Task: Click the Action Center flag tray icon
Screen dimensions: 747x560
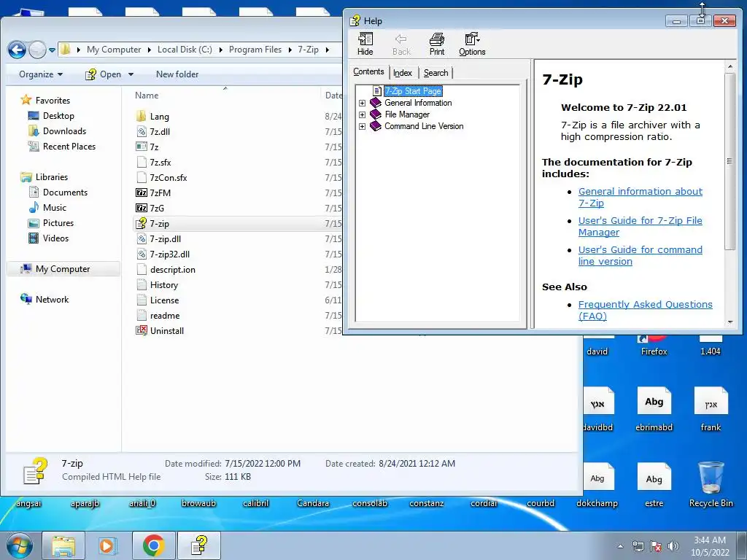Action: point(656,546)
